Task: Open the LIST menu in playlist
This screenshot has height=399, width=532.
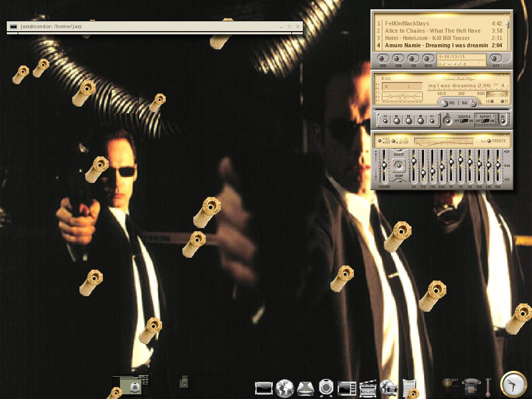Action: tap(496, 59)
